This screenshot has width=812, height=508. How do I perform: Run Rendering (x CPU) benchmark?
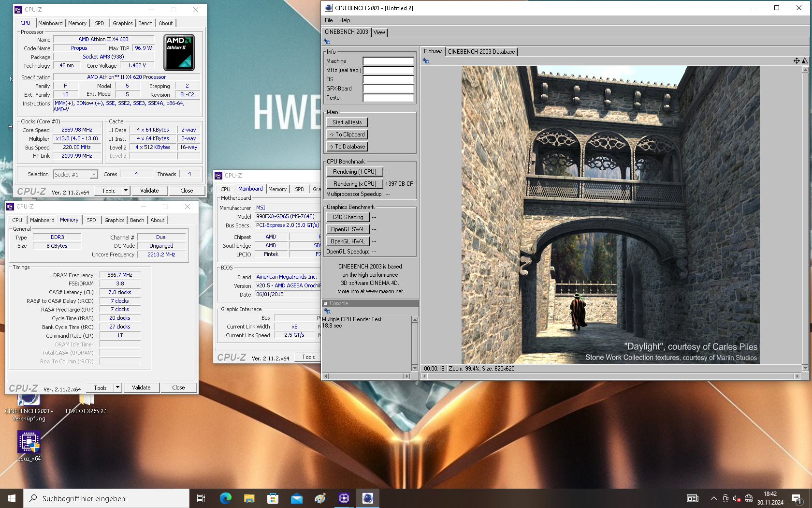355,184
